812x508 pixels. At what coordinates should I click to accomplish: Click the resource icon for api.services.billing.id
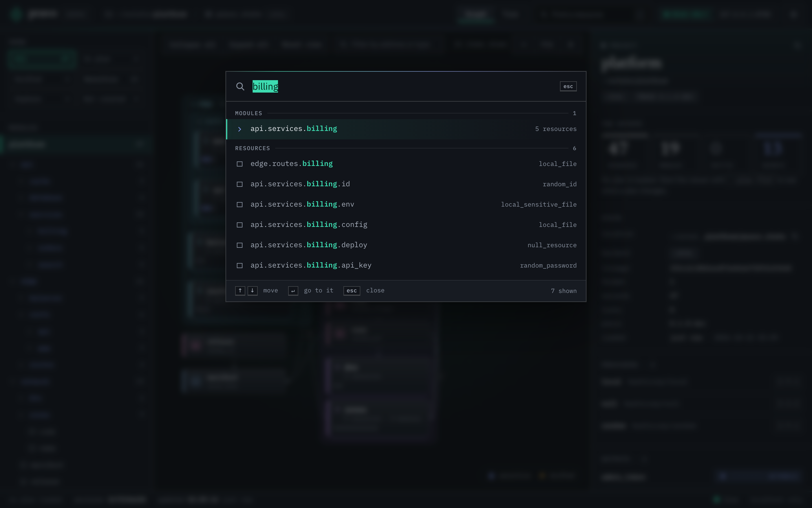(x=240, y=184)
